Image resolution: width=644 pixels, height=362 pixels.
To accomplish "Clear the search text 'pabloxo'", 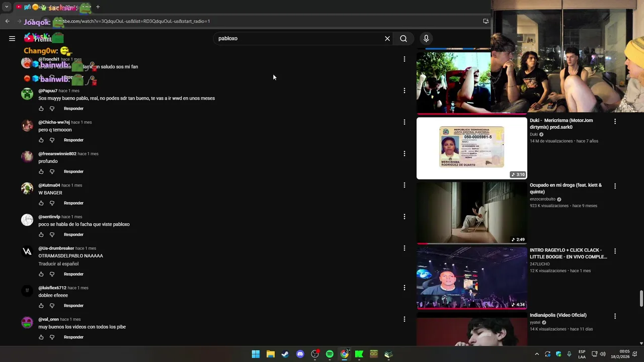I will point(387,38).
